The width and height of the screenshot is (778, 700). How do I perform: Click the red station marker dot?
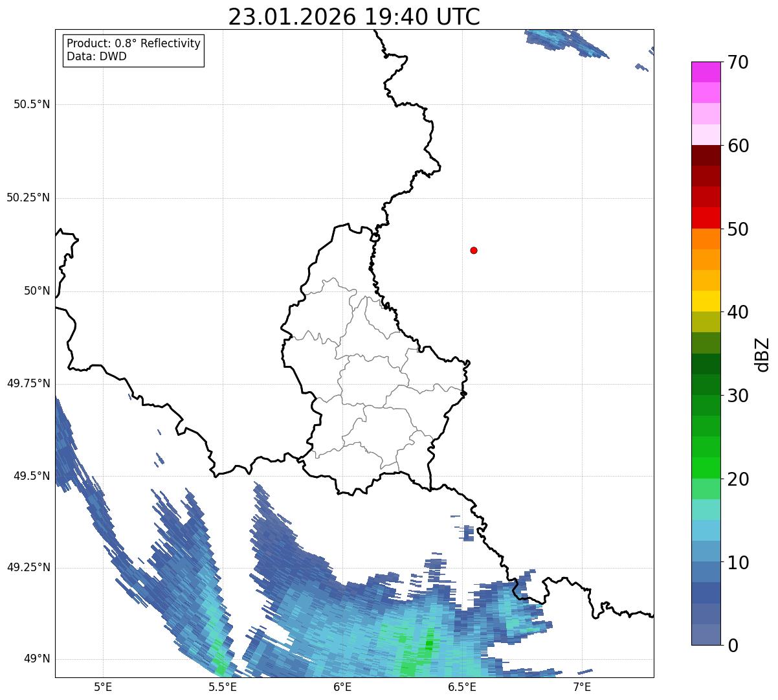(474, 250)
